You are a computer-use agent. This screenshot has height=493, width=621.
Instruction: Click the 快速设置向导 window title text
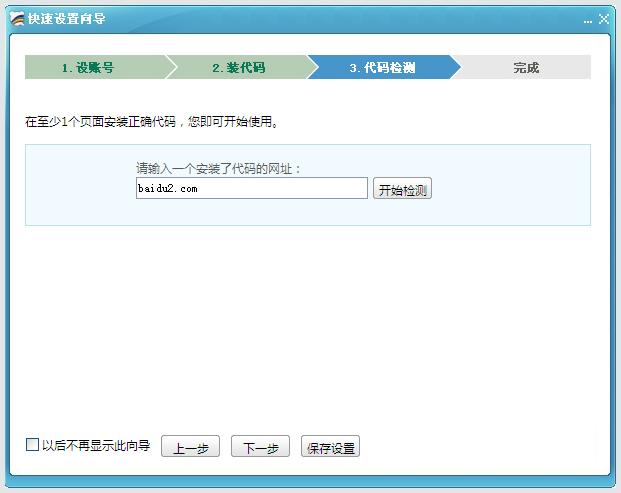tap(66, 19)
